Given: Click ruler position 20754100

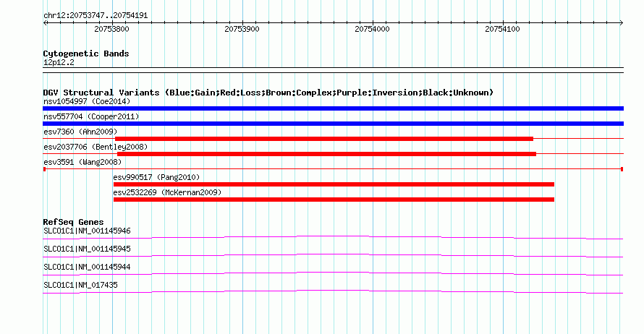Looking at the screenshot, I should (x=502, y=29).
